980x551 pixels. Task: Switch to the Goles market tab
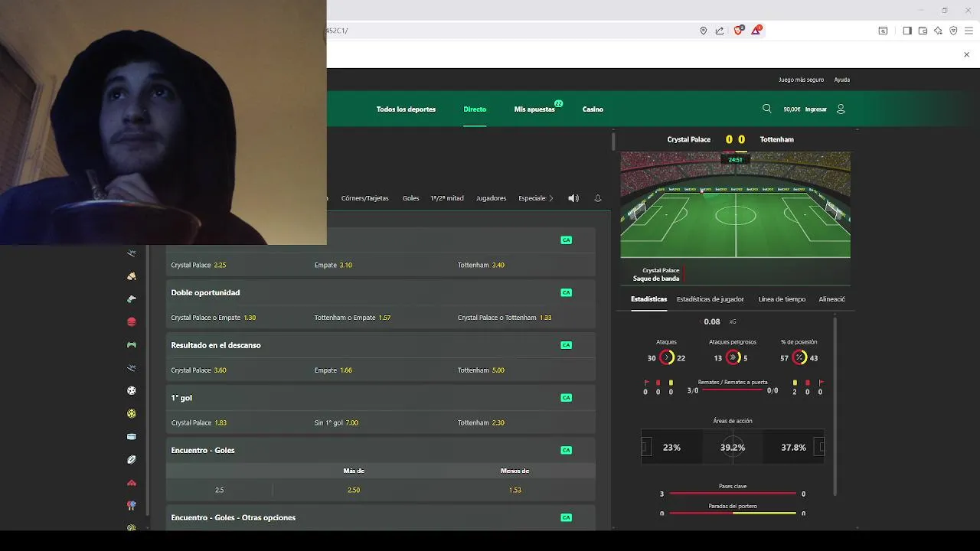pyautogui.click(x=411, y=198)
